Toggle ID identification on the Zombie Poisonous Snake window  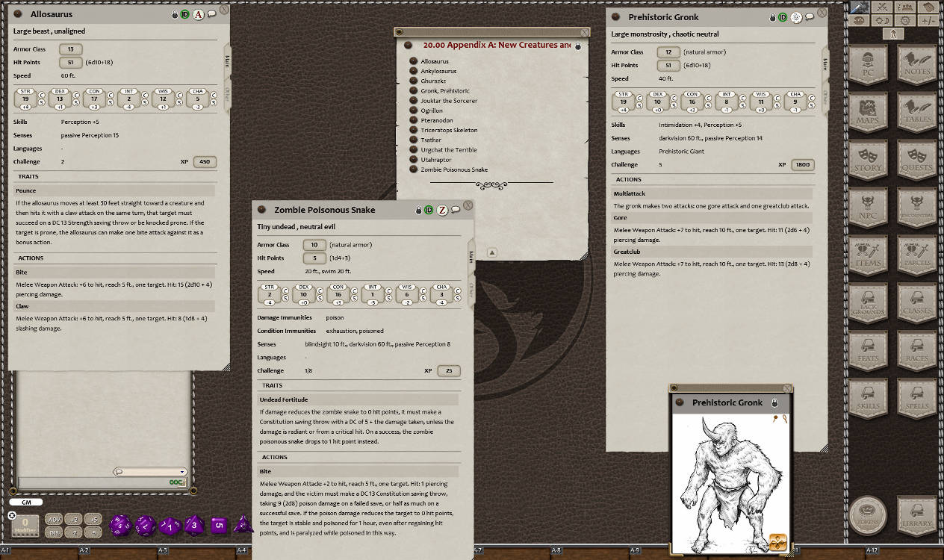[x=428, y=210]
